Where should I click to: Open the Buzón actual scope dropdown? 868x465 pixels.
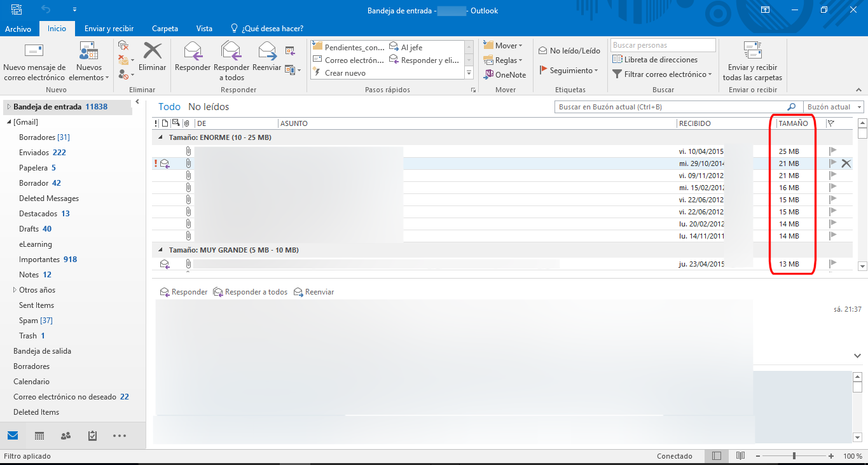point(834,107)
